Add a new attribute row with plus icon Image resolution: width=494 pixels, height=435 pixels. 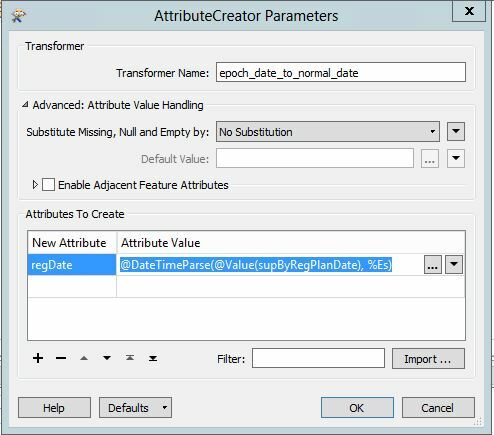pyautogui.click(x=38, y=358)
